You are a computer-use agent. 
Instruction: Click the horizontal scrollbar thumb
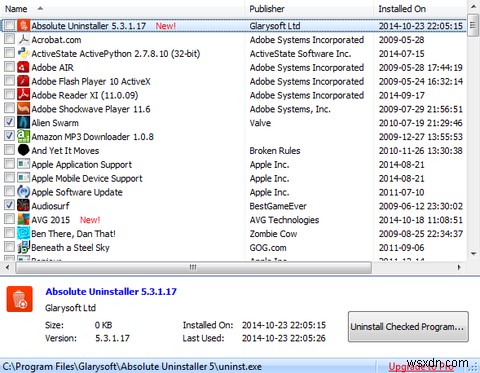193,267
